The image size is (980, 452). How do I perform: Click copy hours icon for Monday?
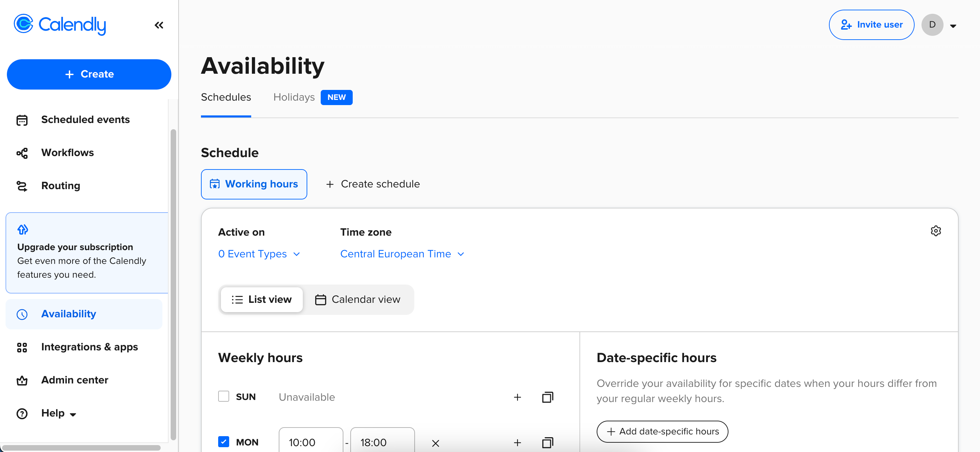(547, 442)
